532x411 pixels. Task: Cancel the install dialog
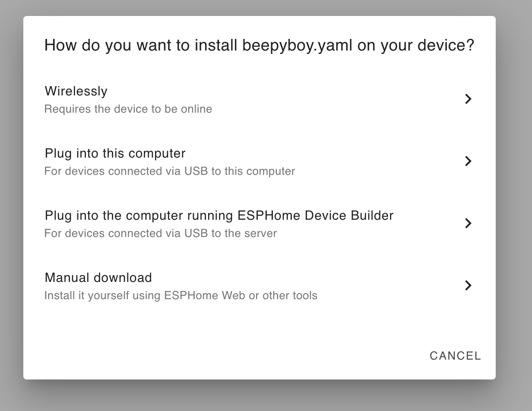tap(455, 356)
